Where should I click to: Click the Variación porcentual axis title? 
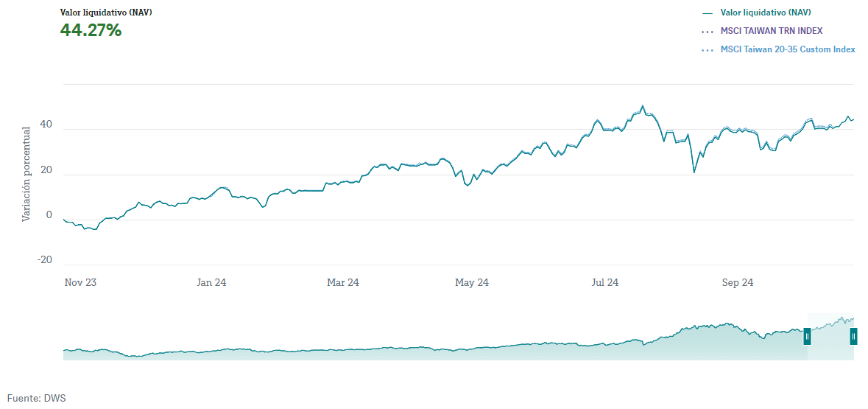point(27,174)
